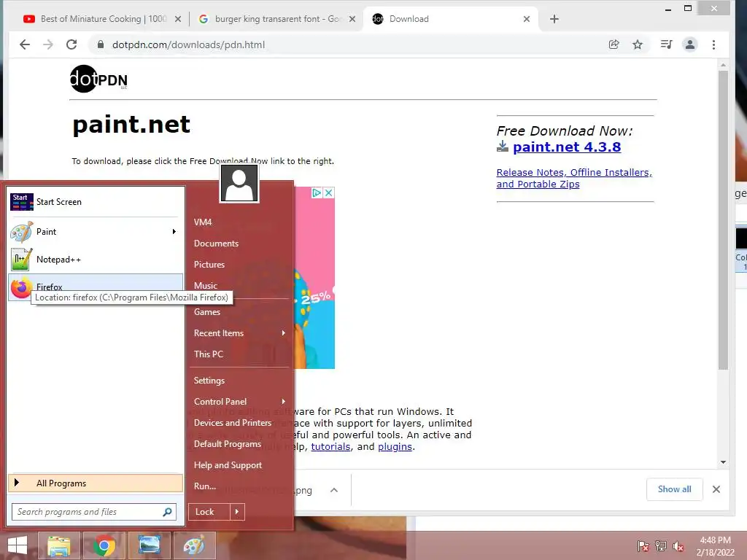This screenshot has height=560, width=747.
Task: Click the Windows Start button
Action: (18, 545)
